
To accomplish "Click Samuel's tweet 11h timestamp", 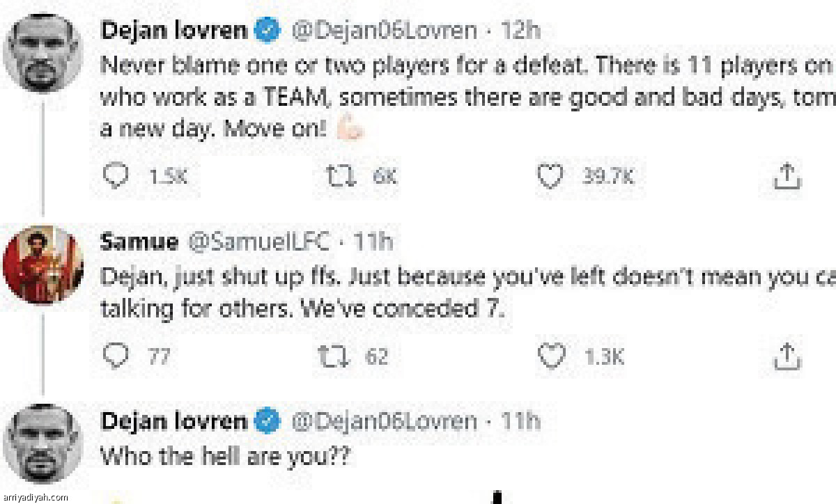I will pyautogui.click(x=374, y=242).
